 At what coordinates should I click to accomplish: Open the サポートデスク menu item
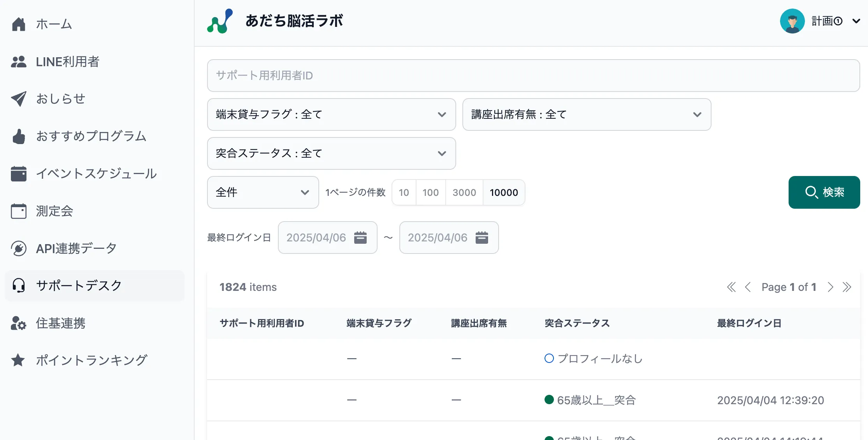pos(79,285)
